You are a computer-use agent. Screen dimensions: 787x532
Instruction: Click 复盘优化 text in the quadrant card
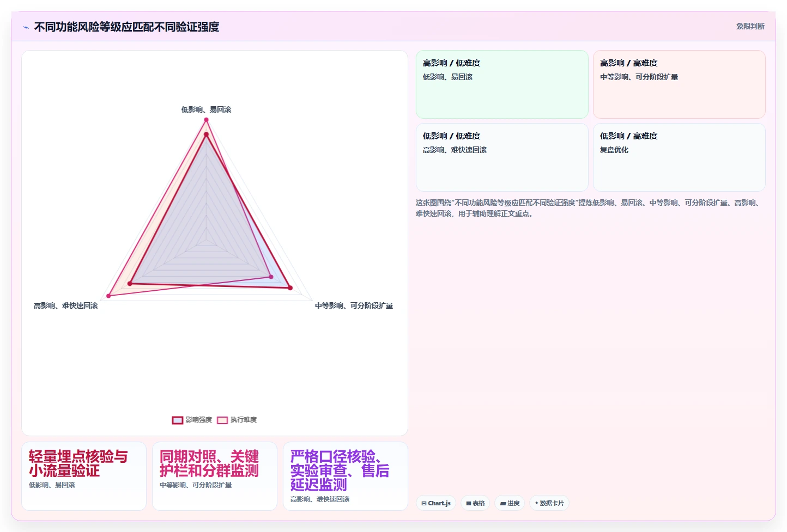click(614, 150)
